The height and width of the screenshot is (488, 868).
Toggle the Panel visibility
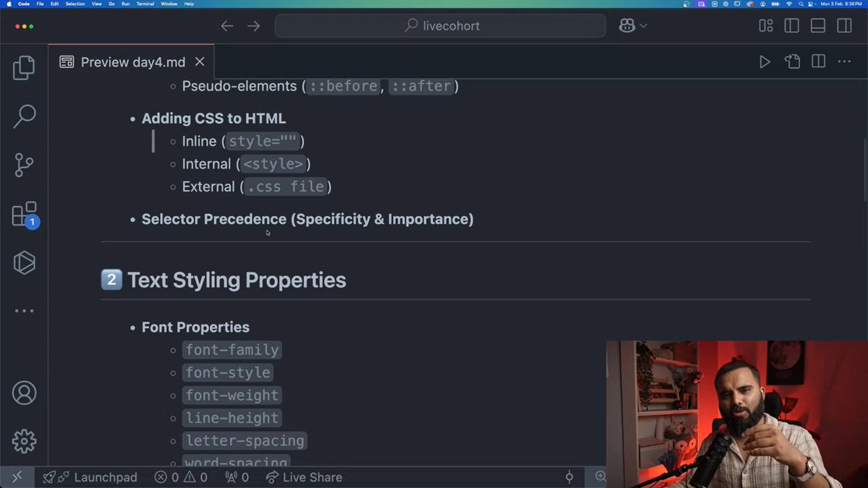(x=817, y=25)
